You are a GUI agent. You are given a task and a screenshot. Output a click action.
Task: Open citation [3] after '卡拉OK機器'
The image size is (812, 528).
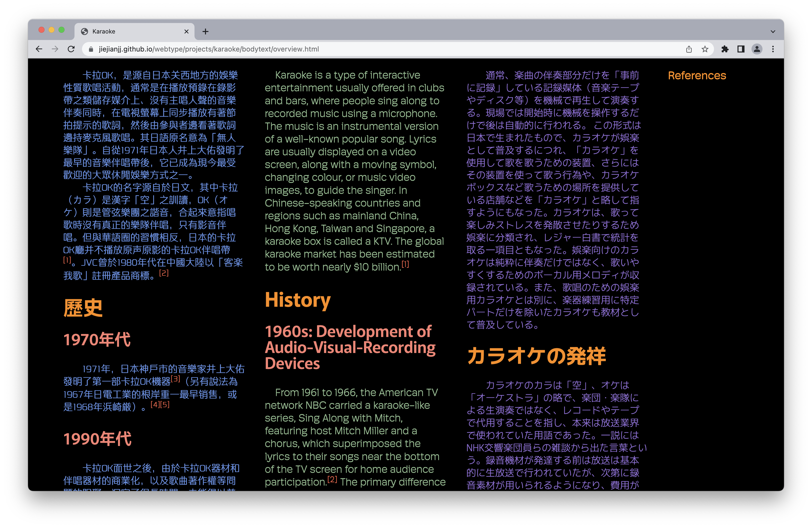click(175, 378)
